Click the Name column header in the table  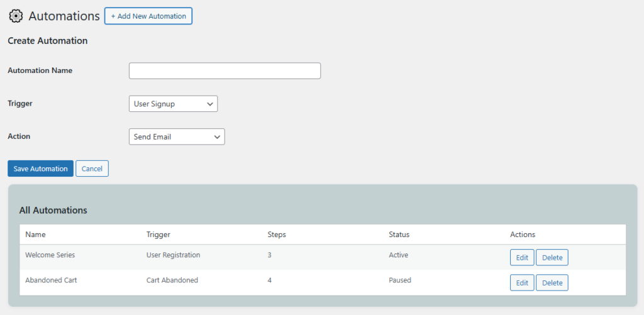click(35, 235)
